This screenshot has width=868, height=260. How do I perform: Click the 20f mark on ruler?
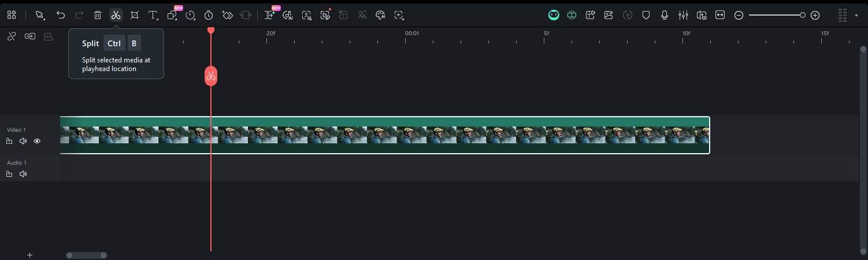[x=271, y=34]
